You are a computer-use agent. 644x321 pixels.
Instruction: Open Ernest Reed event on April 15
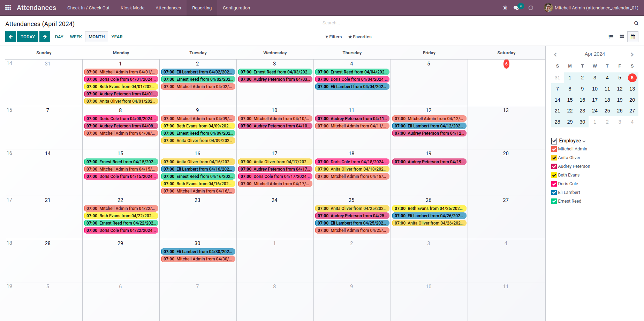pos(121,162)
